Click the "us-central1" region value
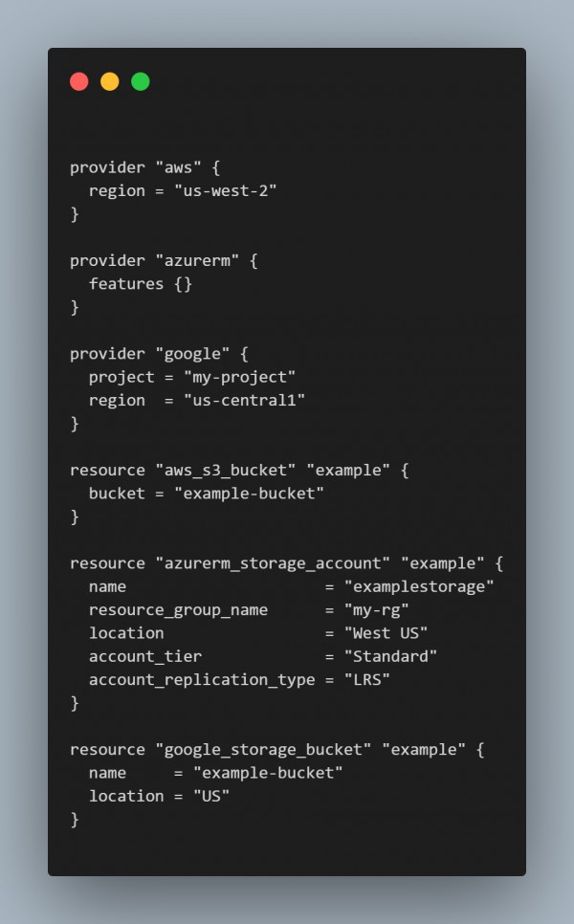The height and width of the screenshot is (924, 574). click(x=244, y=400)
